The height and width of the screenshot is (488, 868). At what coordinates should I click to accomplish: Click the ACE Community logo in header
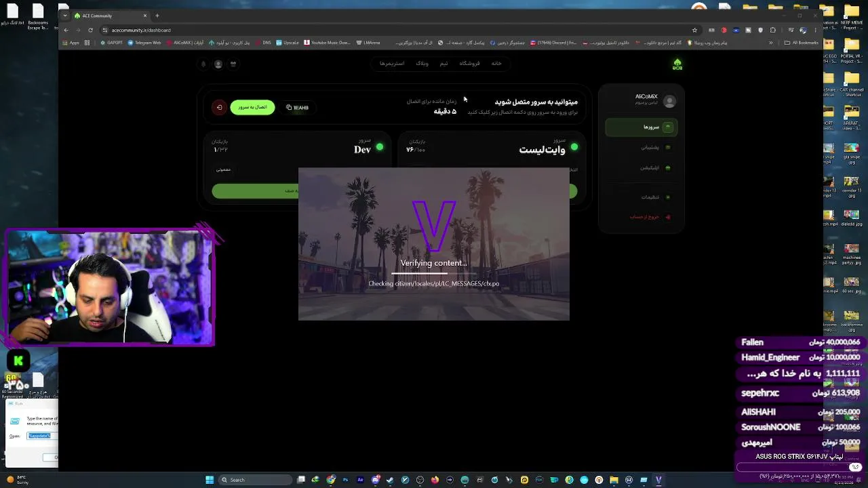(677, 64)
